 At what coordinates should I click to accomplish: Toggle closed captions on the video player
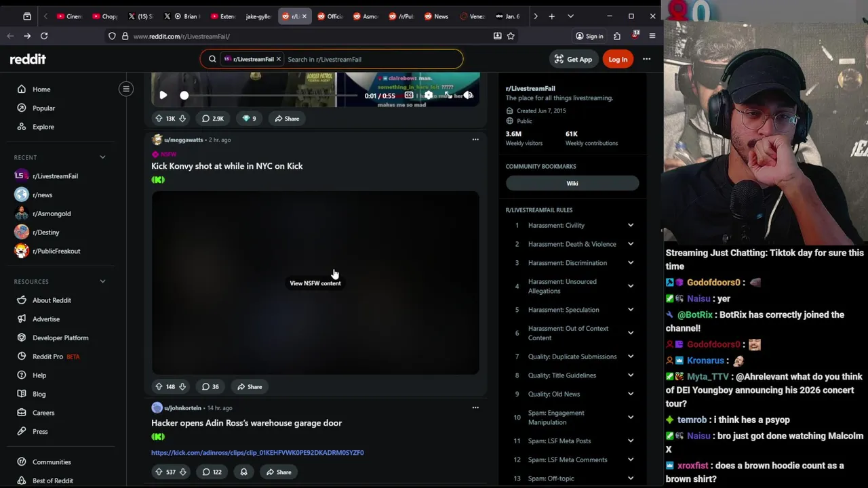409,96
